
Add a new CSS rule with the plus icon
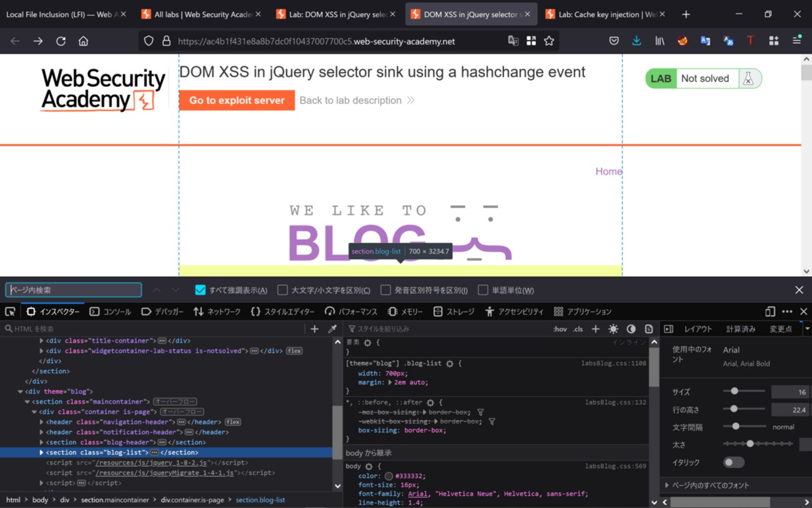pos(595,329)
